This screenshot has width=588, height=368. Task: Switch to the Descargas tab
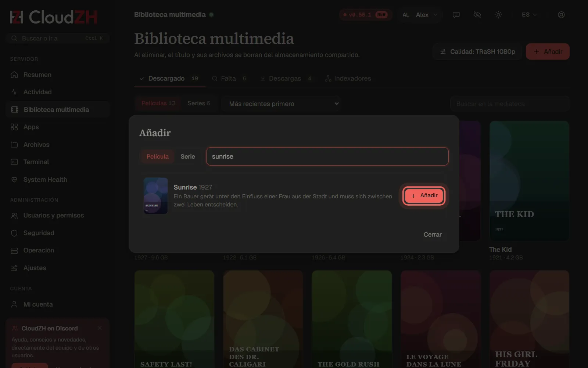tap(286, 78)
